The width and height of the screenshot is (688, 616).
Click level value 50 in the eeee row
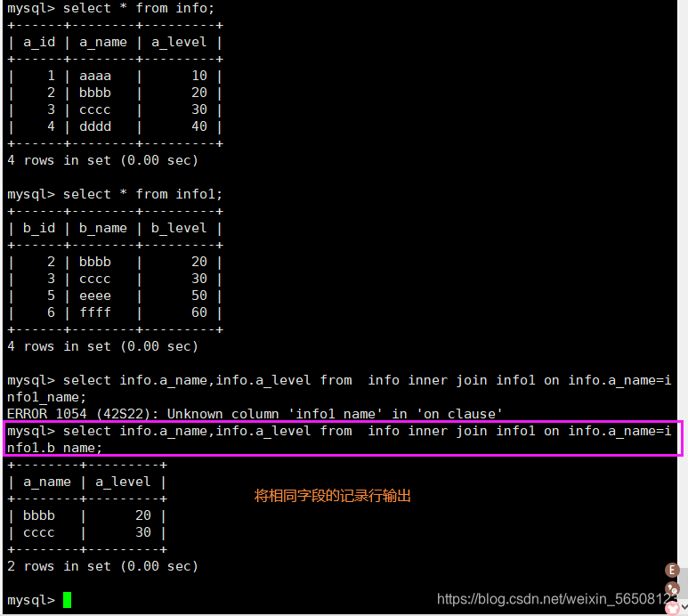coord(199,296)
